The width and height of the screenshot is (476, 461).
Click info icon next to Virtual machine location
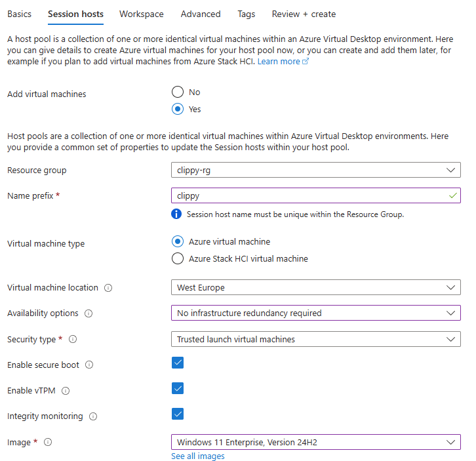click(108, 288)
